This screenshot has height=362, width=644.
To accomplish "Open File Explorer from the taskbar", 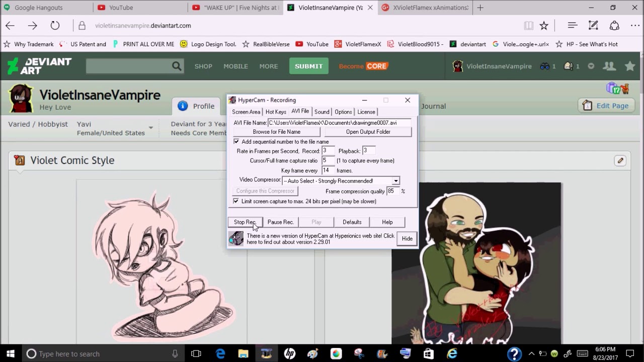I will click(x=244, y=354).
